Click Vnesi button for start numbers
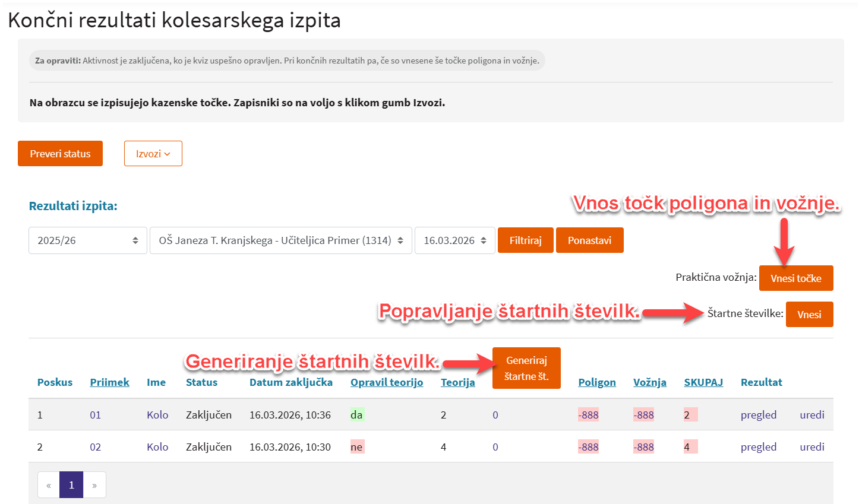 coord(809,315)
